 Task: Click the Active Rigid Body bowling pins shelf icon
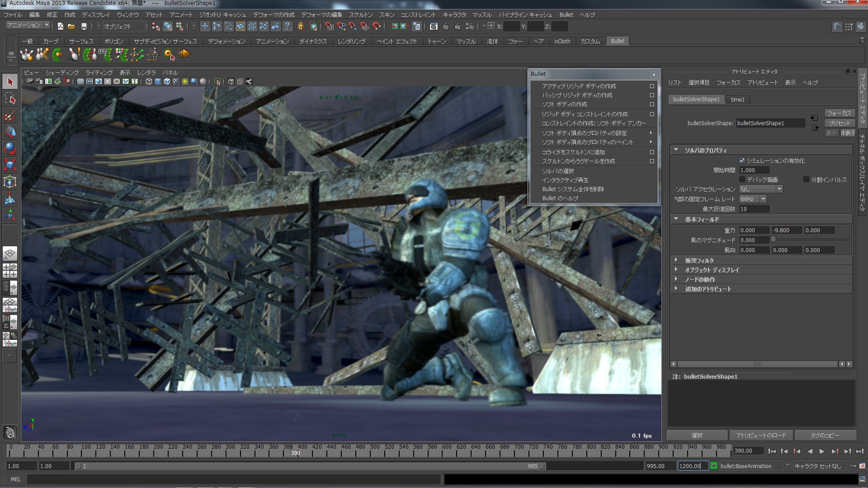[27, 55]
